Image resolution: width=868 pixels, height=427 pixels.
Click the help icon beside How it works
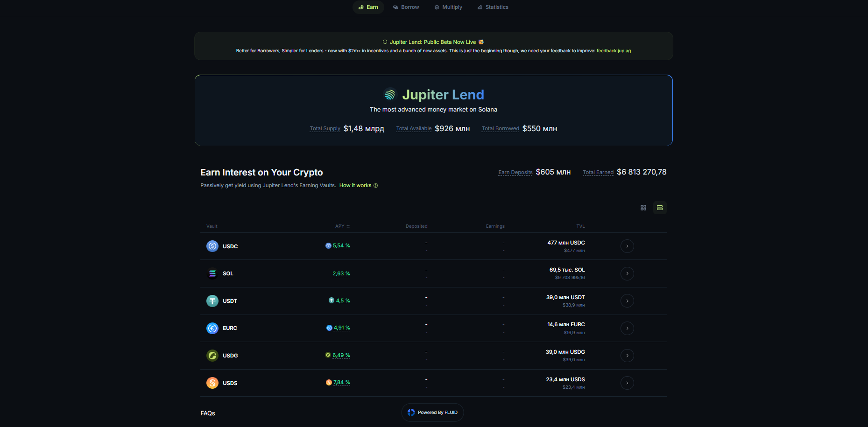click(x=376, y=186)
